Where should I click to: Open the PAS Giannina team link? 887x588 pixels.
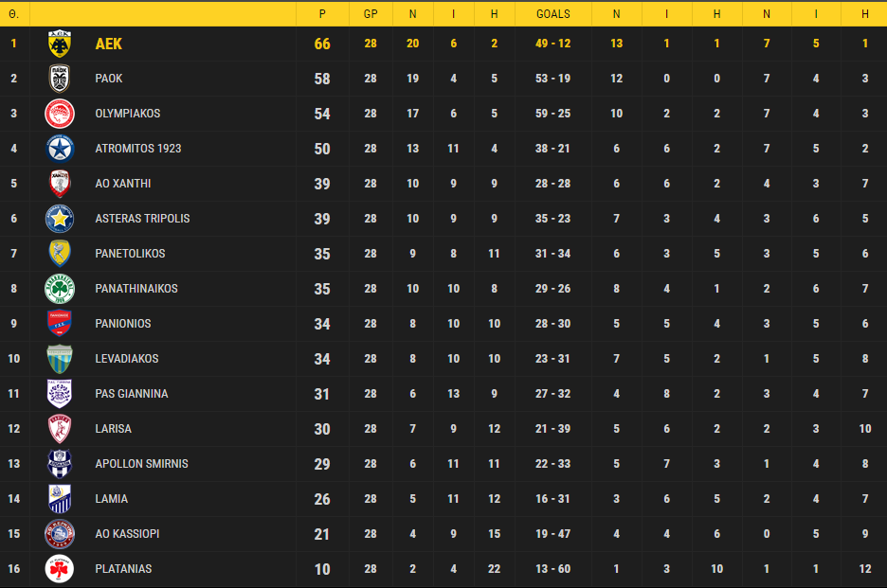132,394
